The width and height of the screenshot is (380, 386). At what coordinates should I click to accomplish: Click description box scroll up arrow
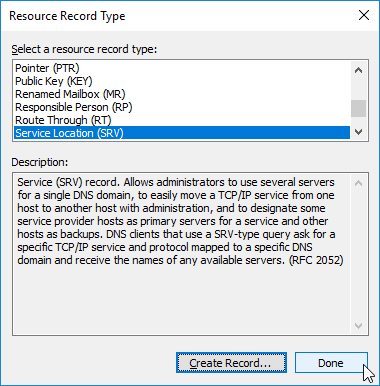point(359,183)
